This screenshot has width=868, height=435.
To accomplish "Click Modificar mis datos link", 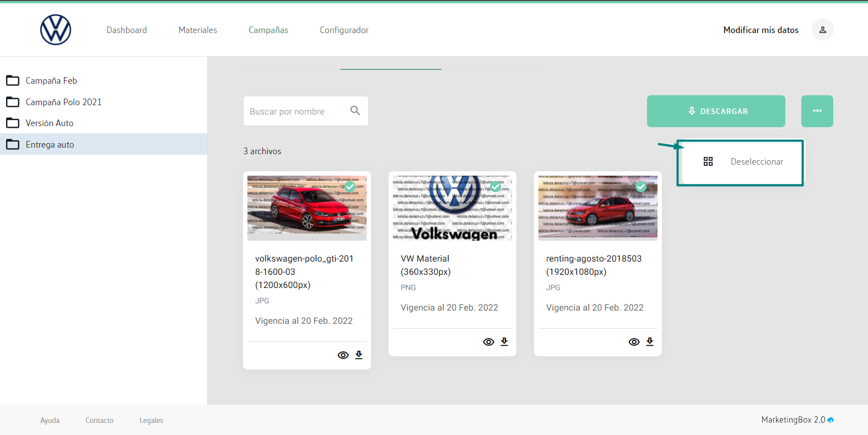I will 761,30.
